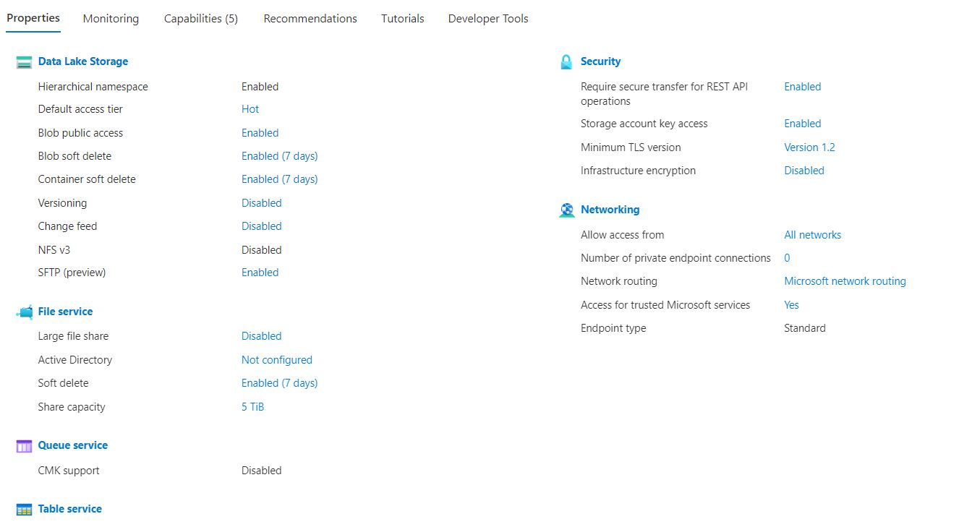Click the File service icon

pos(22,311)
